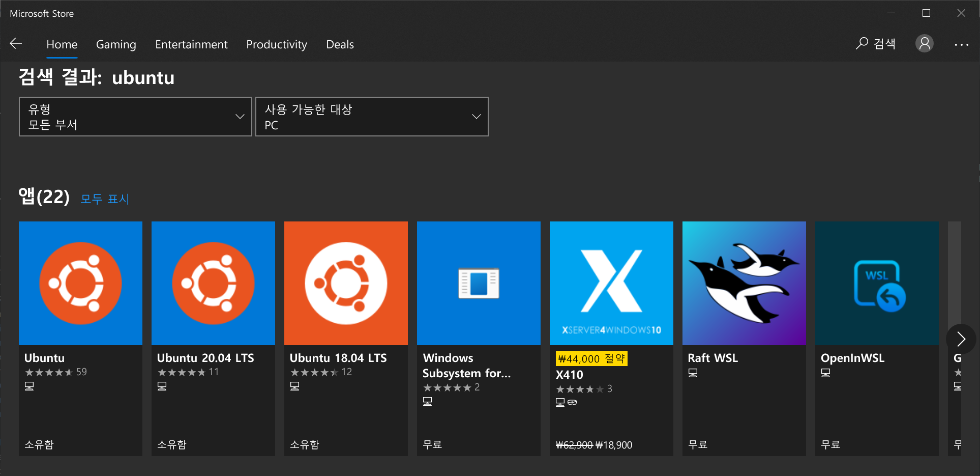This screenshot has width=980, height=476.
Task: Open the Deals tab
Action: [x=340, y=44]
